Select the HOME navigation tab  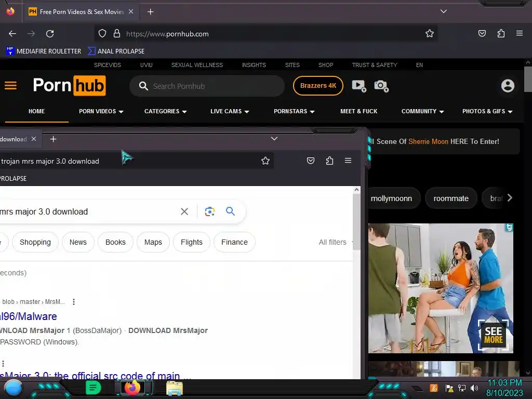tap(37, 111)
